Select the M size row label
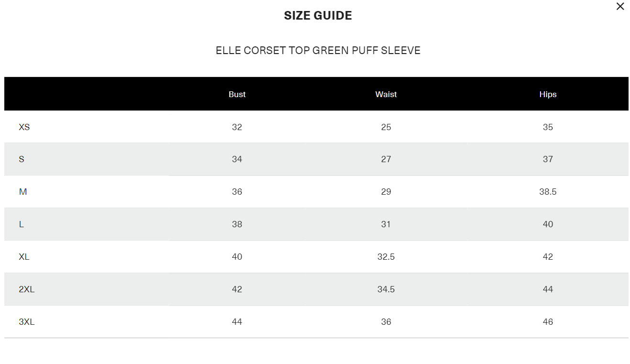Viewport: 630px width, 364px height. click(23, 192)
